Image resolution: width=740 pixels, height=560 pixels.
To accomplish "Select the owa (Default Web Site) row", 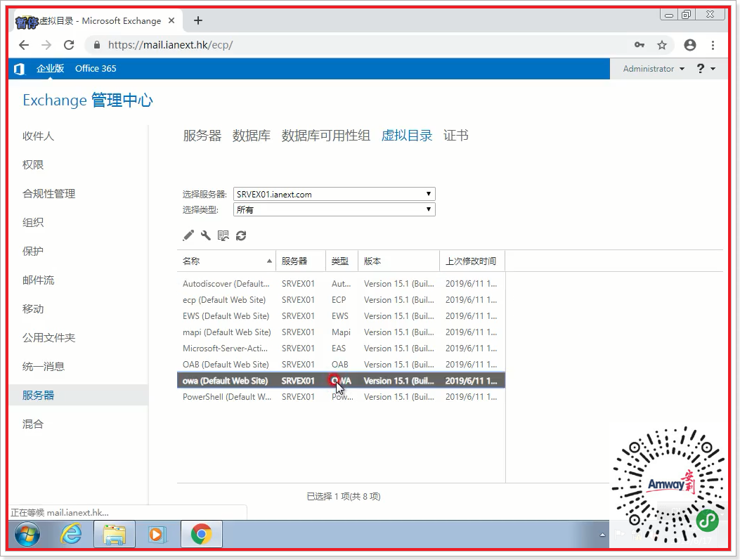I will (341, 381).
